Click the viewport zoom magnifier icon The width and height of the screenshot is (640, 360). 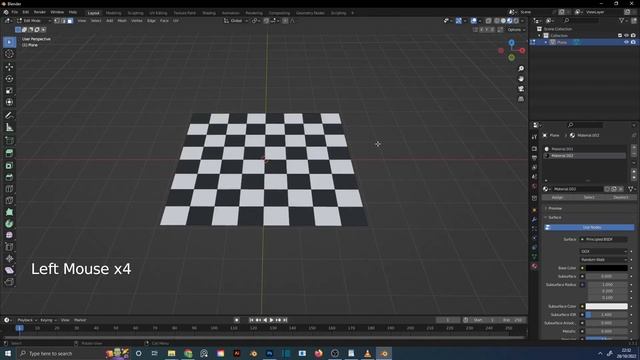521,69
